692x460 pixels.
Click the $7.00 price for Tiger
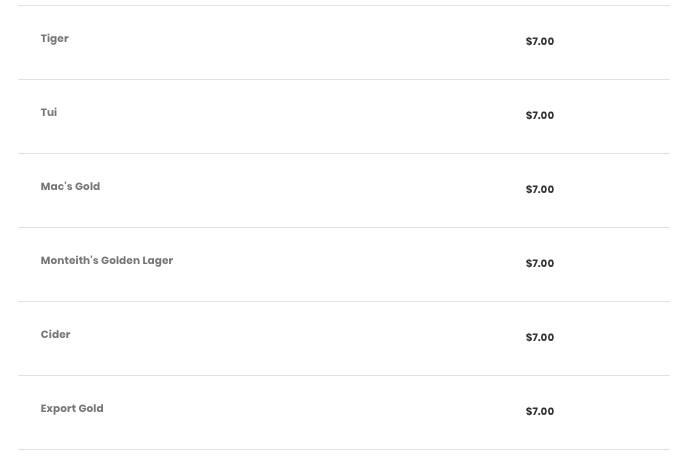coord(539,42)
